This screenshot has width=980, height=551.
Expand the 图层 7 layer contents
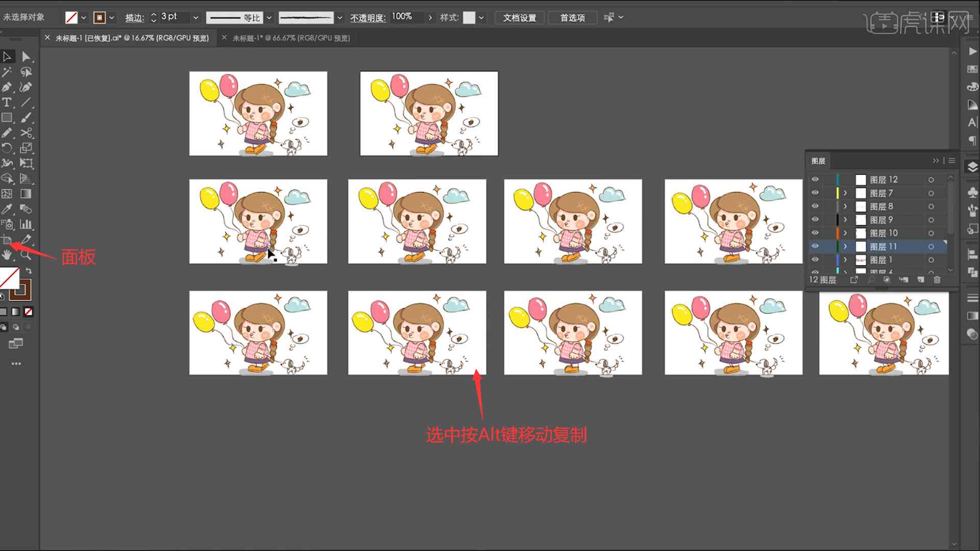pyautogui.click(x=845, y=193)
